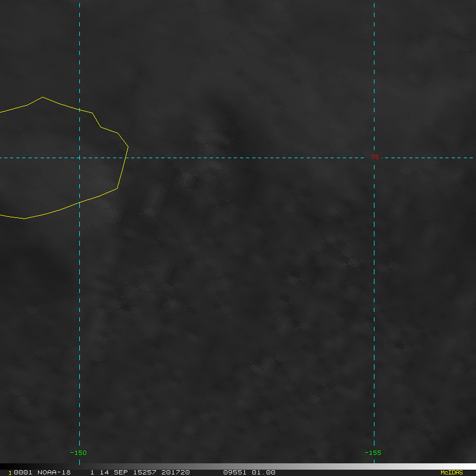476x476 pixels.
Task: Click the middle of the grayscale bar
Action: (x=238, y=466)
